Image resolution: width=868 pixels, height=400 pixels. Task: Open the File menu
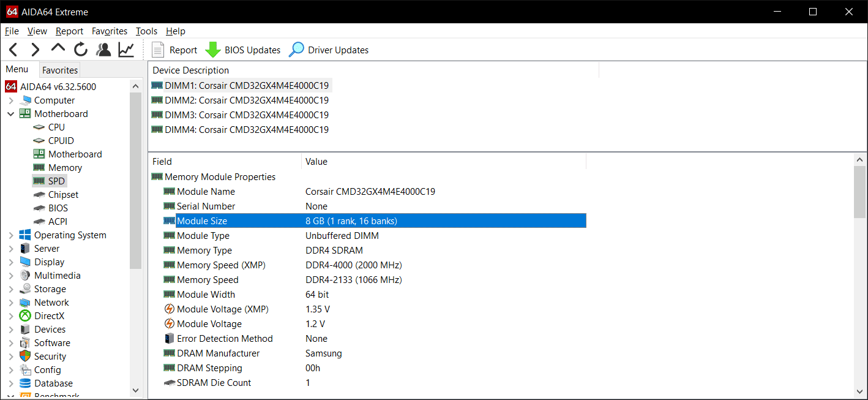tap(12, 31)
